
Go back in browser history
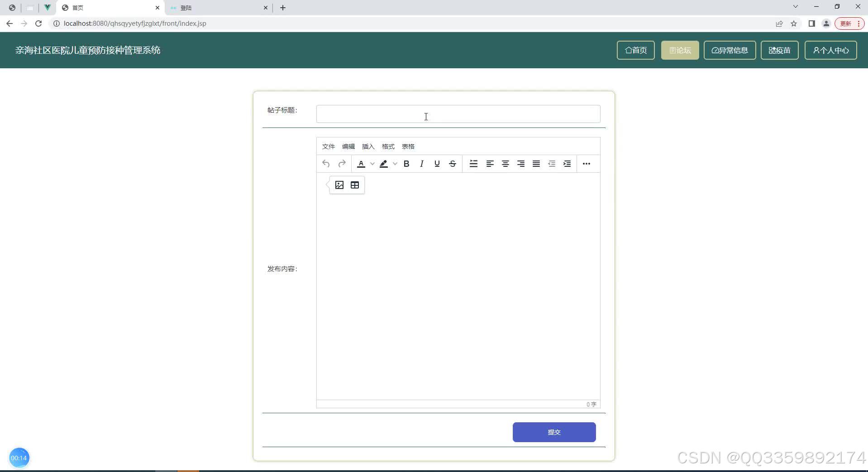pyautogui.click(x=10, y=24)
